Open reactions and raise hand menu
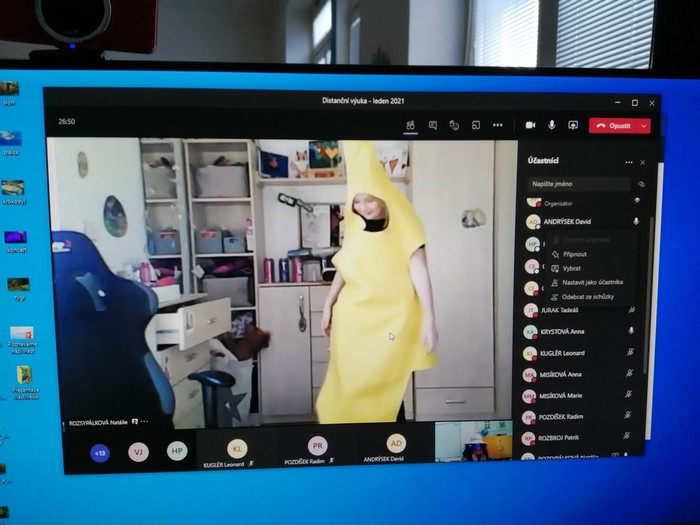Viewport: 700px width, 525px height. pyautogui.click(x=454, y=125)
